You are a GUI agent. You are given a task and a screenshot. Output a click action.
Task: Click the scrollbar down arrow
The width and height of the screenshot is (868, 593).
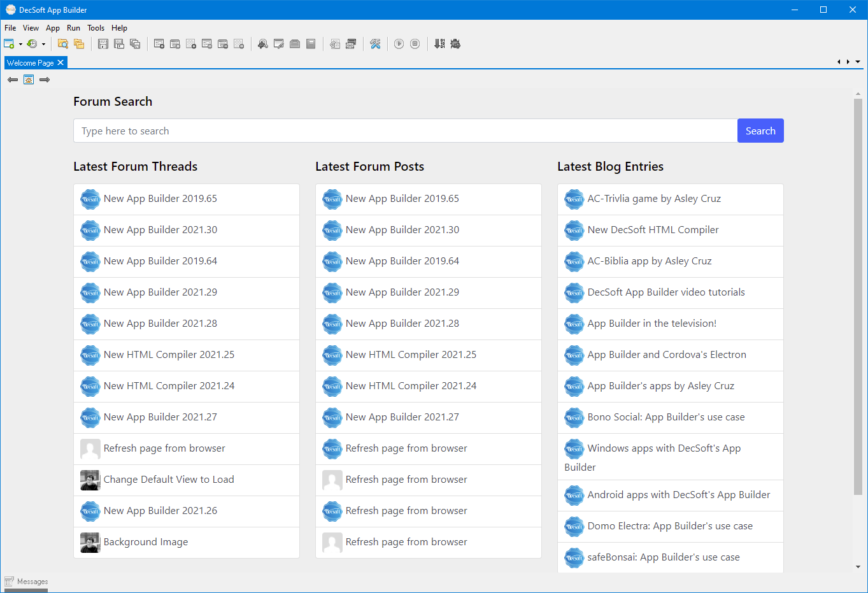pyautogui.click(x=858, y=567)
